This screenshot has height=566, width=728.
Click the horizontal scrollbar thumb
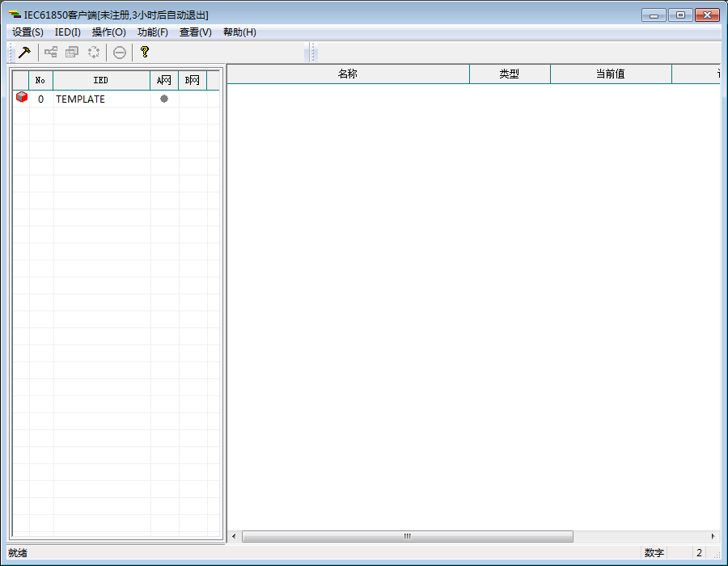(408, 536)
